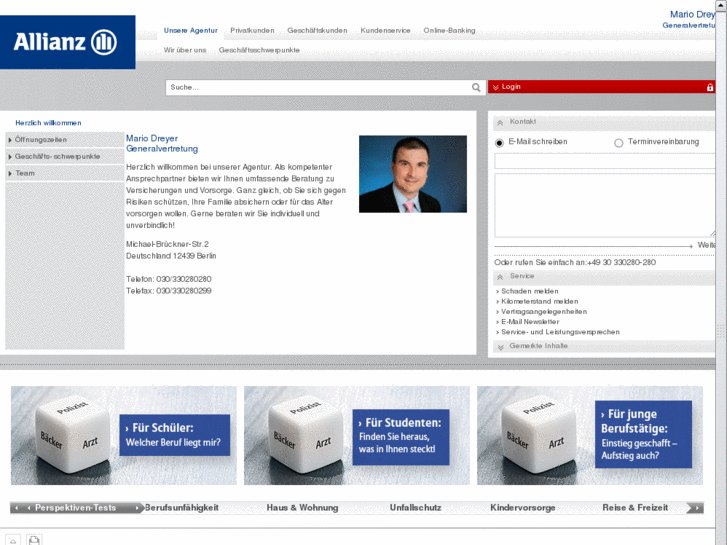Collapse the Kontakt panel chevron
The width and height of the screenshot is (727, 545).
click(x=500, y=122)
